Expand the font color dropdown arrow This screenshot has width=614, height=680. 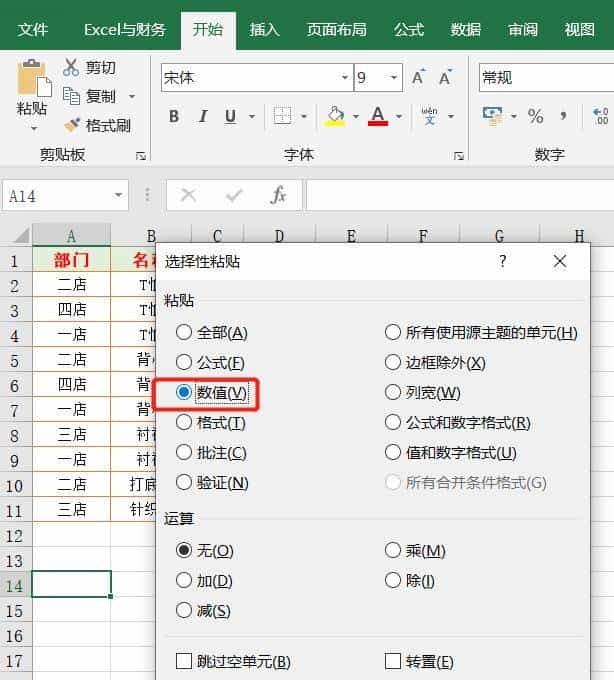point(398,116)
